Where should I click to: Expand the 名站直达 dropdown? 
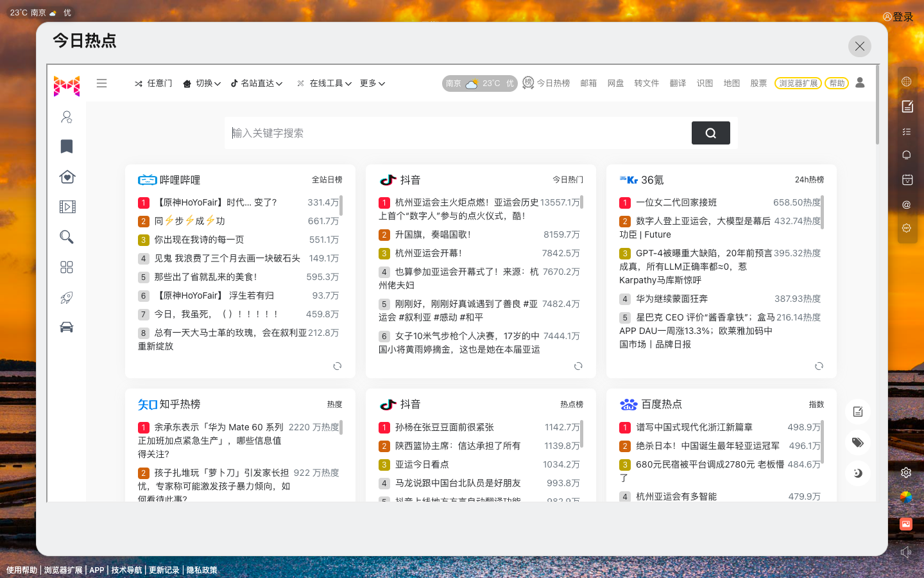coord(257,83)
